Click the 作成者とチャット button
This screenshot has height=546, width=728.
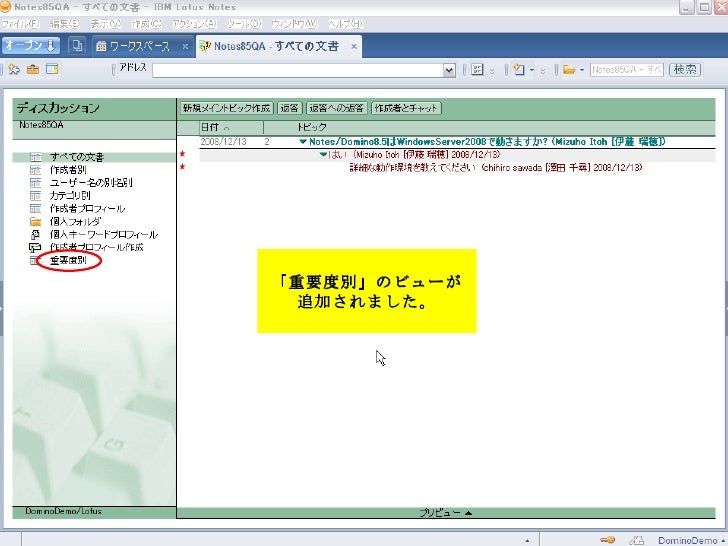(406, 108)
